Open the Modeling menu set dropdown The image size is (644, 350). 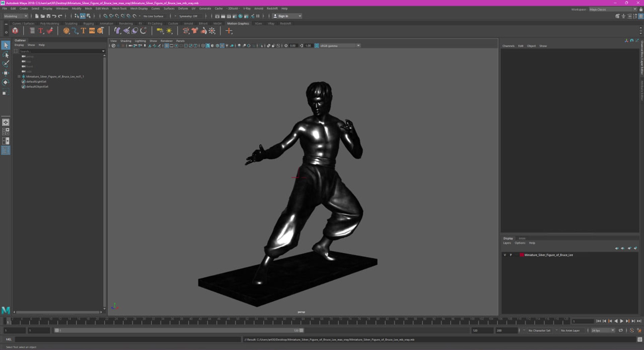[16, 16]
